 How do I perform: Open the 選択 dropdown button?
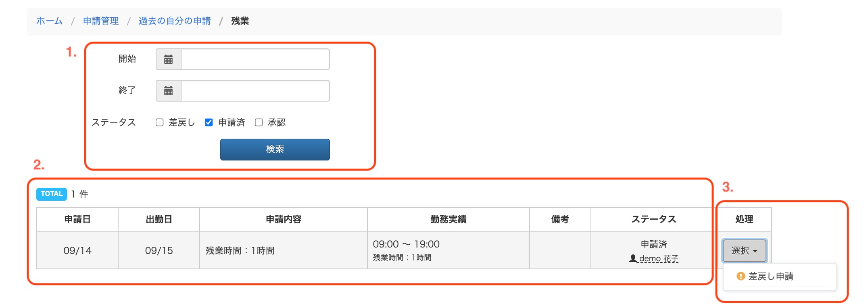coord(744,250)
